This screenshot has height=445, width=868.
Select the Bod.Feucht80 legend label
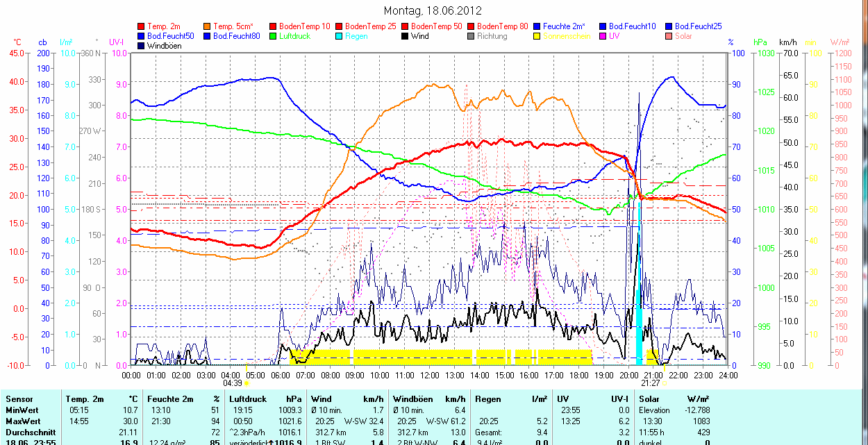tap(236, 36)
